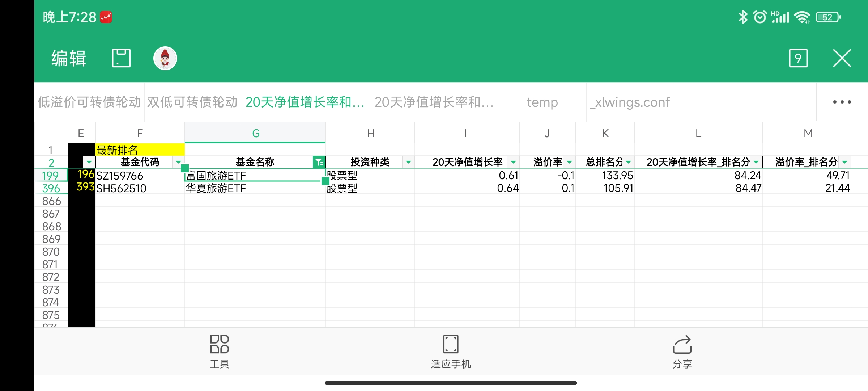868x391 pixels.
Task: Open active filter on 基金名称 column
Action: click(x=319, y=162)
